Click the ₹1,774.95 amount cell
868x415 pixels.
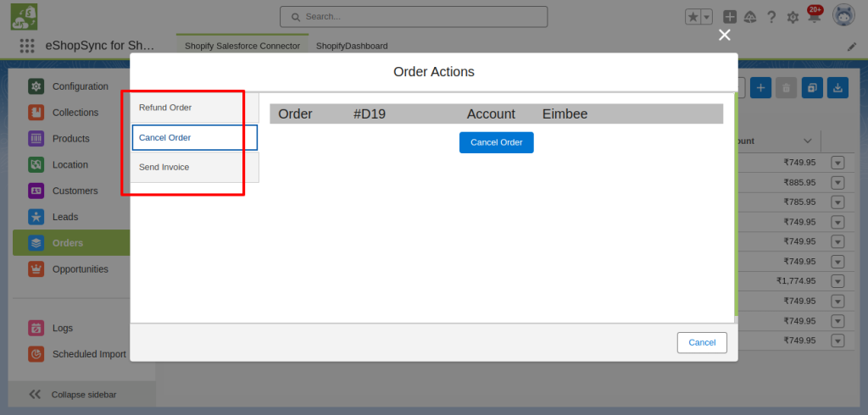795,281
